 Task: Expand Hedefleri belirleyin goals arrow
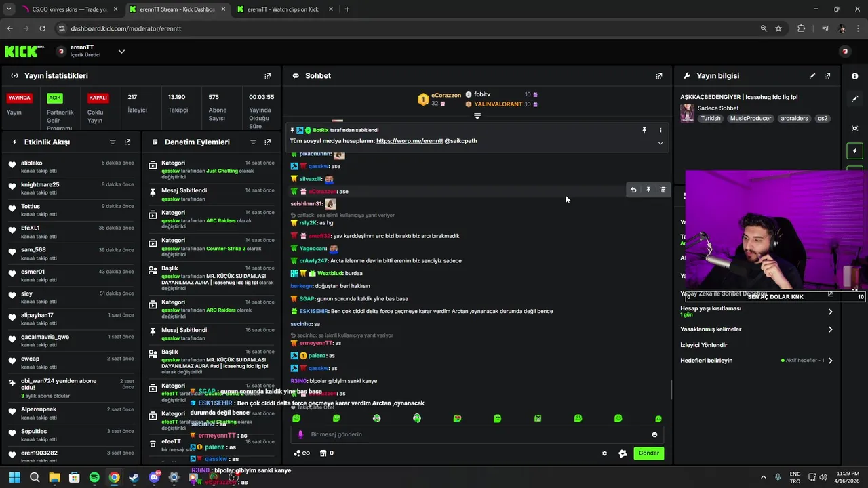[830, 361]
